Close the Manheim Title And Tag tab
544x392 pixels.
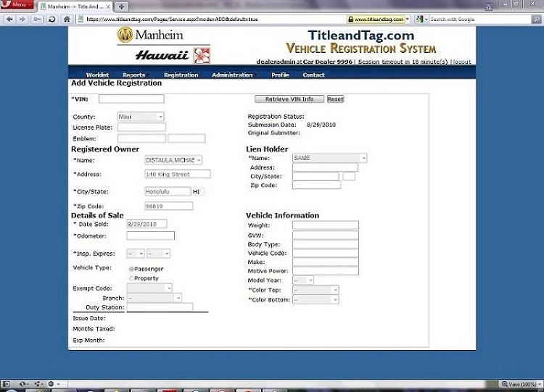click(108, 7)
